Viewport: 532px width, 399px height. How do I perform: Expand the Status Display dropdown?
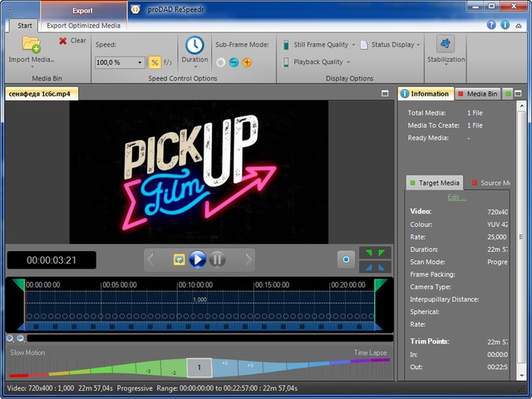pyautogui.click(x=418, y=45)
